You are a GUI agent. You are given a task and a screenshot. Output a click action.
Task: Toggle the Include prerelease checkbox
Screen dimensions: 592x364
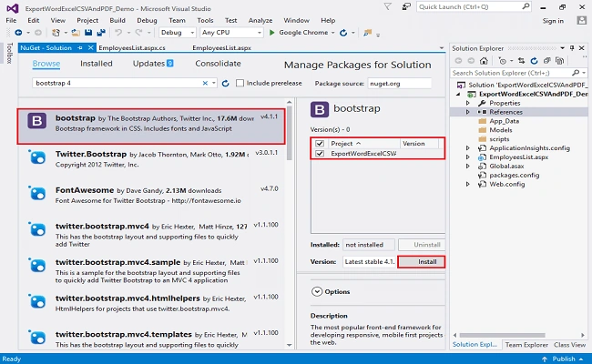pyautogui.click(x=240, y=83)
